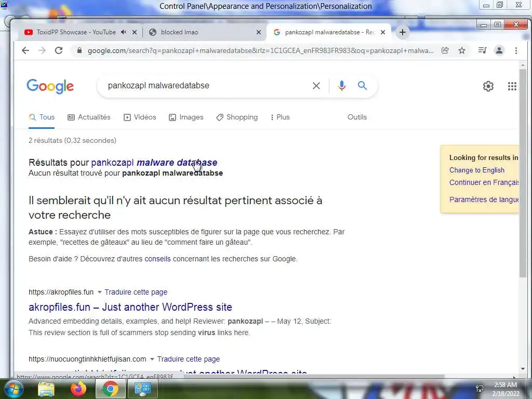Select the Actualités search filter

pos(89,117)
